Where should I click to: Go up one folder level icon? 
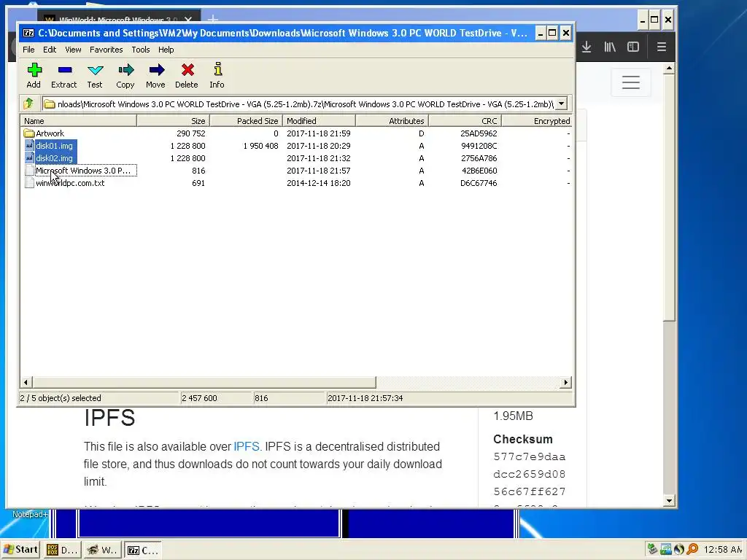point(28,104)
